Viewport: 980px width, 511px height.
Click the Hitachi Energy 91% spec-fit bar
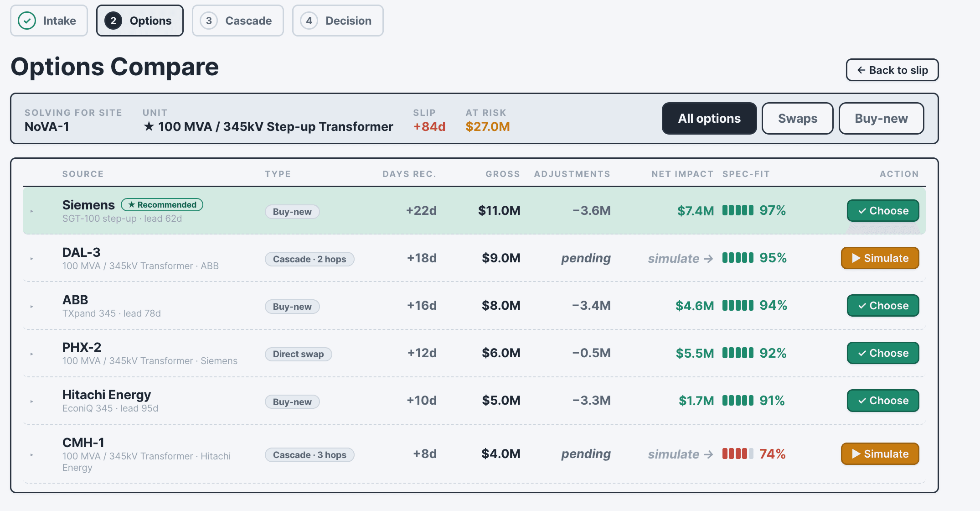tap(738, 401)
